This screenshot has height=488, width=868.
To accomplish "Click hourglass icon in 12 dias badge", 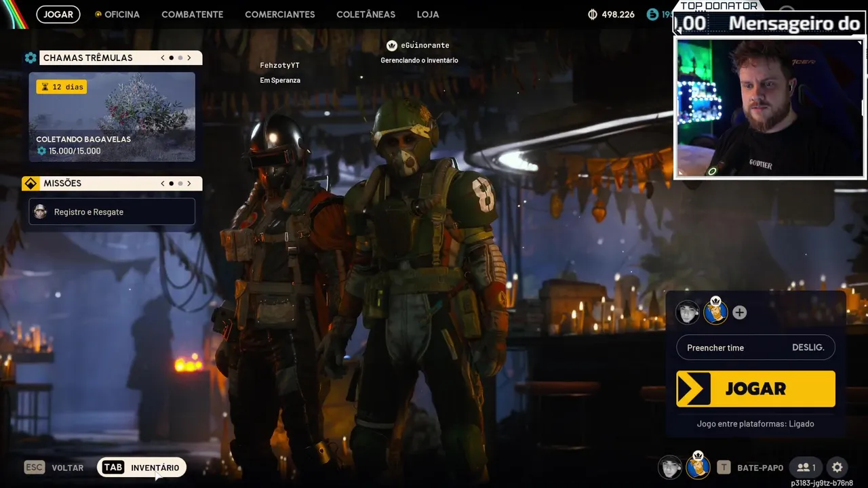I will pyautogui.click(x=45, y=87).
